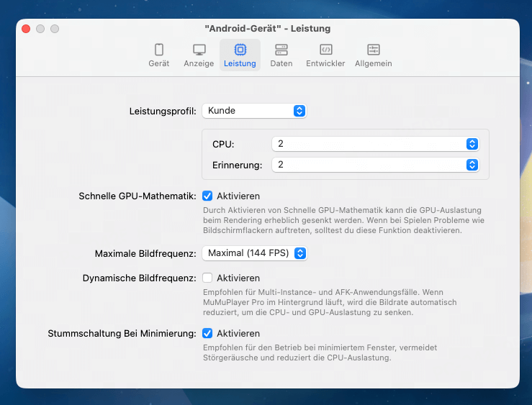The height and width of the screenshot is (405, 532).
Task: Open the Erinnerung memory dropdown
Action: coord(376,165)
